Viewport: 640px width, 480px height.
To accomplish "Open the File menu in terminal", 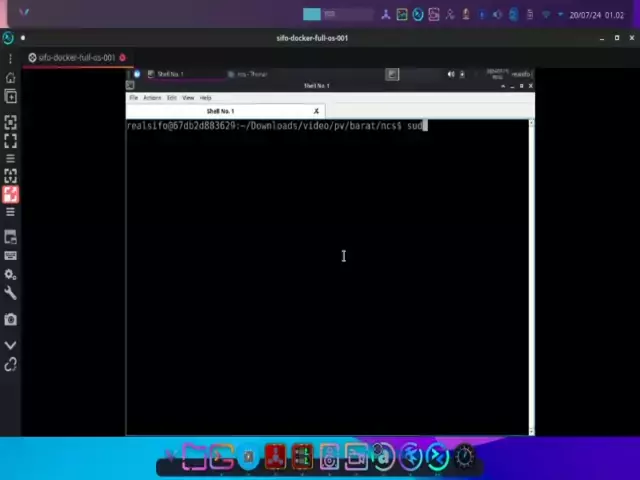I will [133, 98].
